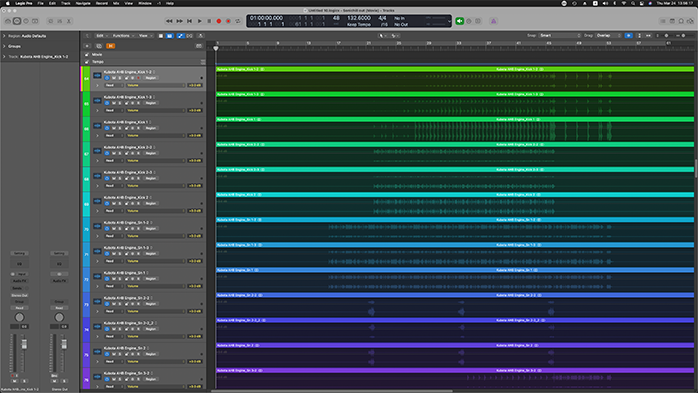The height and width of the screenshot is (393, 698).
Task: Open the View menu in tracks area
Action: [x=145, y=36]
